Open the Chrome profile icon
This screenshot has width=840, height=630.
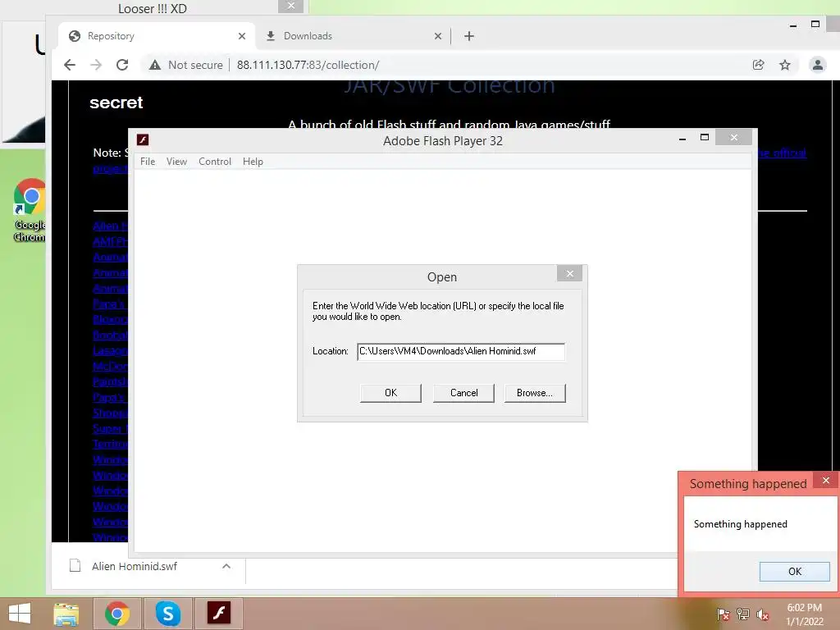coord(818,65)
